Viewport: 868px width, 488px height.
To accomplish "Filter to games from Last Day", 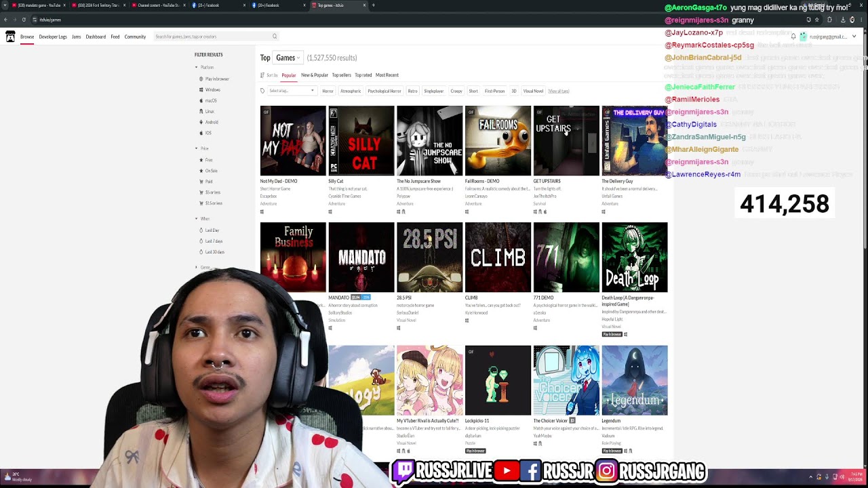I will tap(210, 230).
